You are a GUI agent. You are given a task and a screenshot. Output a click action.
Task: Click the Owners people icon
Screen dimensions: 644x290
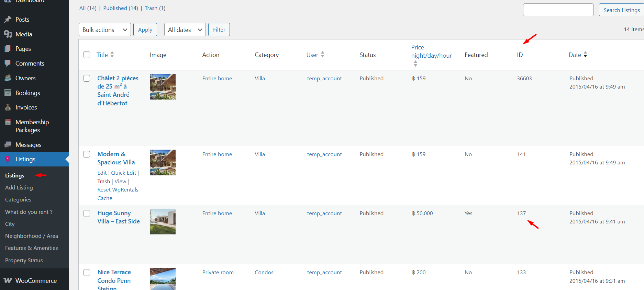pos(8,78)
